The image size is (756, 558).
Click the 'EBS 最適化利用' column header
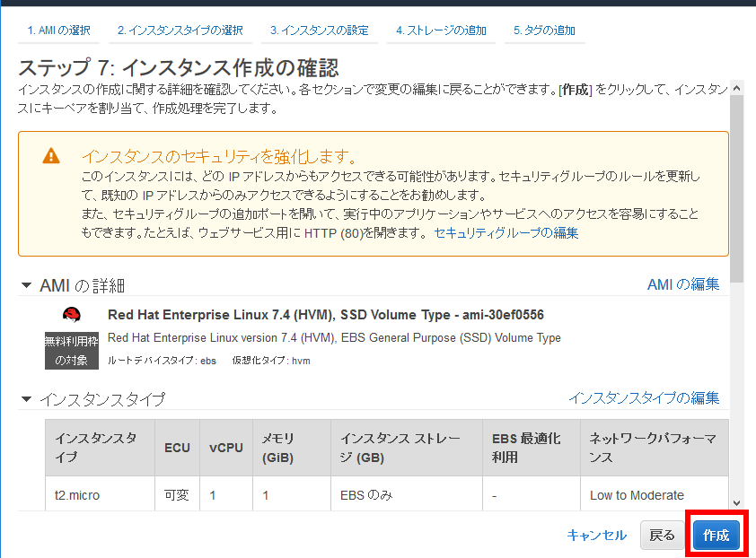tap(532, 448)
